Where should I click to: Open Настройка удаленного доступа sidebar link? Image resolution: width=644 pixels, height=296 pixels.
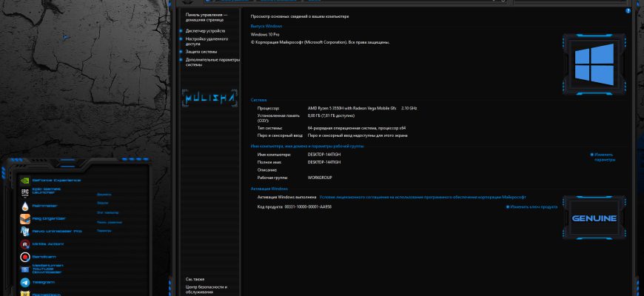(207, 41)
